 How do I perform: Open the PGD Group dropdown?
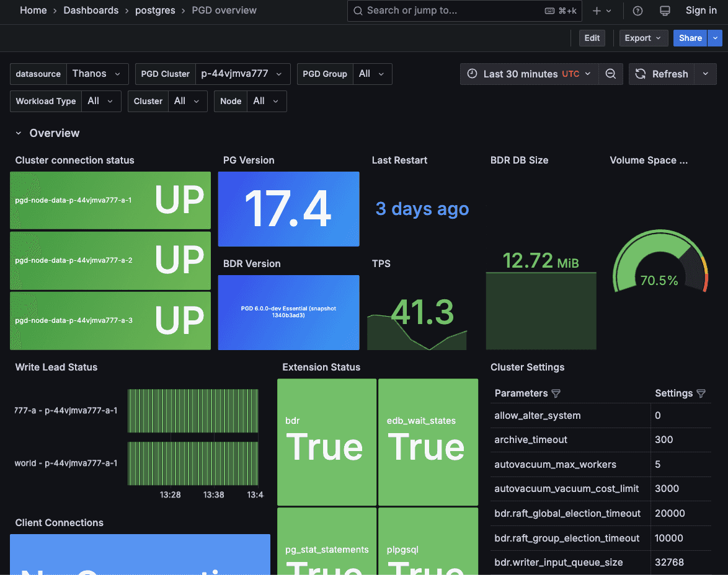(372, 74)
